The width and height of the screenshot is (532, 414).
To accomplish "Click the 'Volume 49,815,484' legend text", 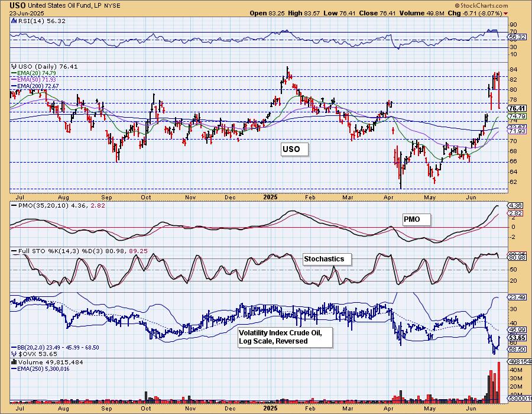I will click(x=51, y=362).
